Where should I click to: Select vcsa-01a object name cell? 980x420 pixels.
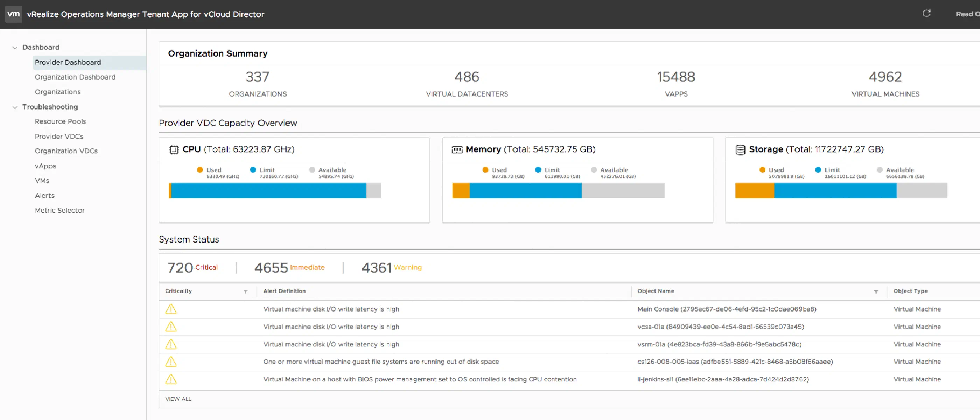pos(721,327)
